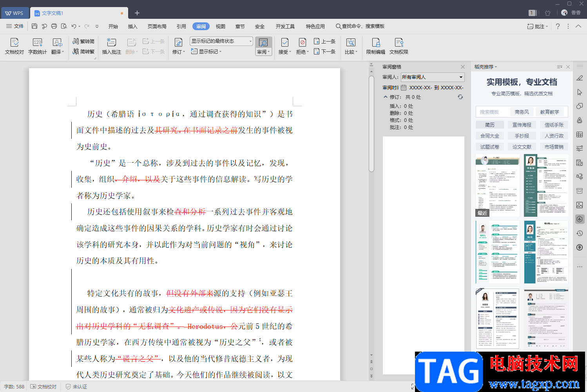The image size is (587, 392).
Task: Switch to the 页面布局 tab
Action: click(157, 26)
